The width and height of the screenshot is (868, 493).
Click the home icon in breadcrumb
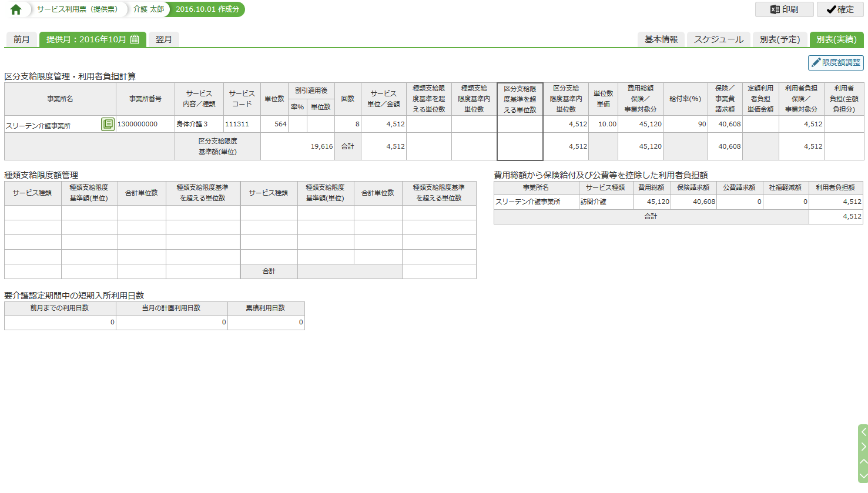(x=16, y=9)
